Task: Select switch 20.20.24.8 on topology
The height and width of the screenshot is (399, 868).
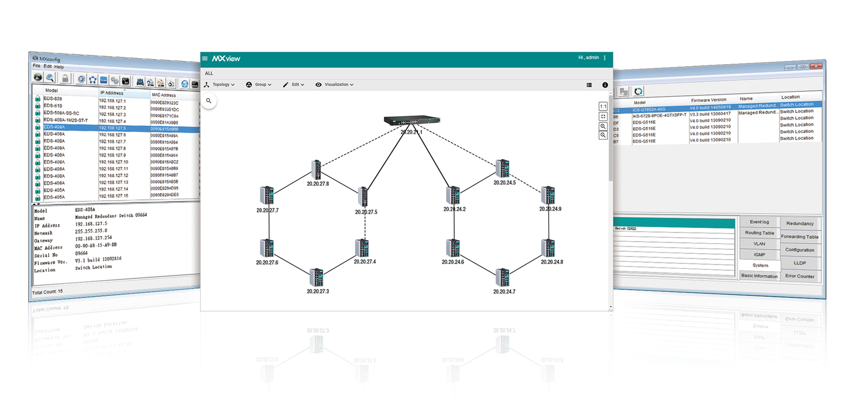Action: tap(548, 248)
